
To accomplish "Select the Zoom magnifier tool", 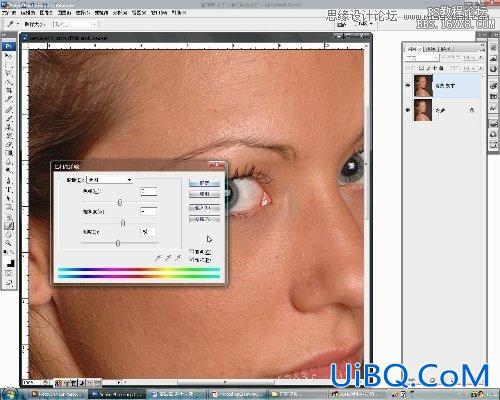I will tap(9, 243).
